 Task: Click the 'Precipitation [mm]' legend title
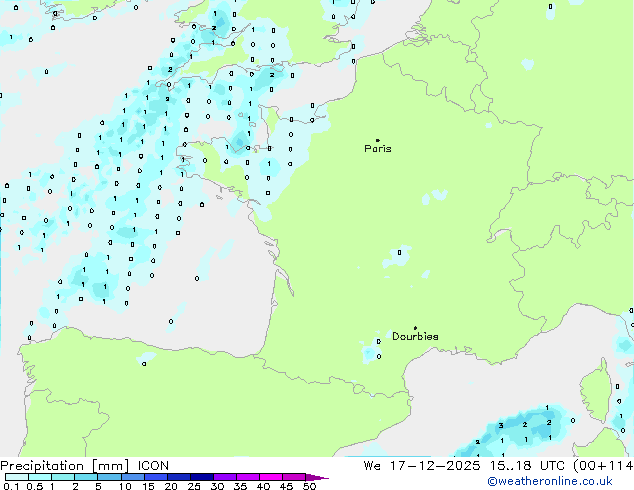[x=65, y=466]
